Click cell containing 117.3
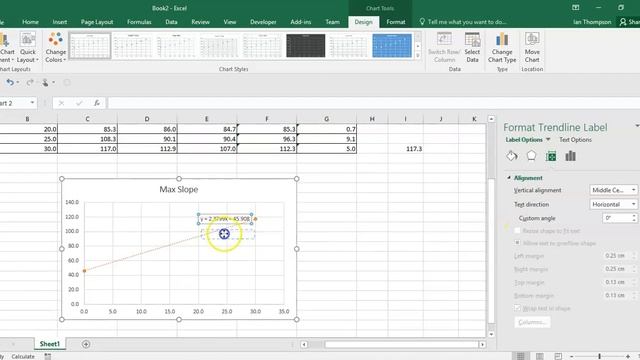Image resolution: width=640 pixels, height=360 pixels. (x=406, y=149)
